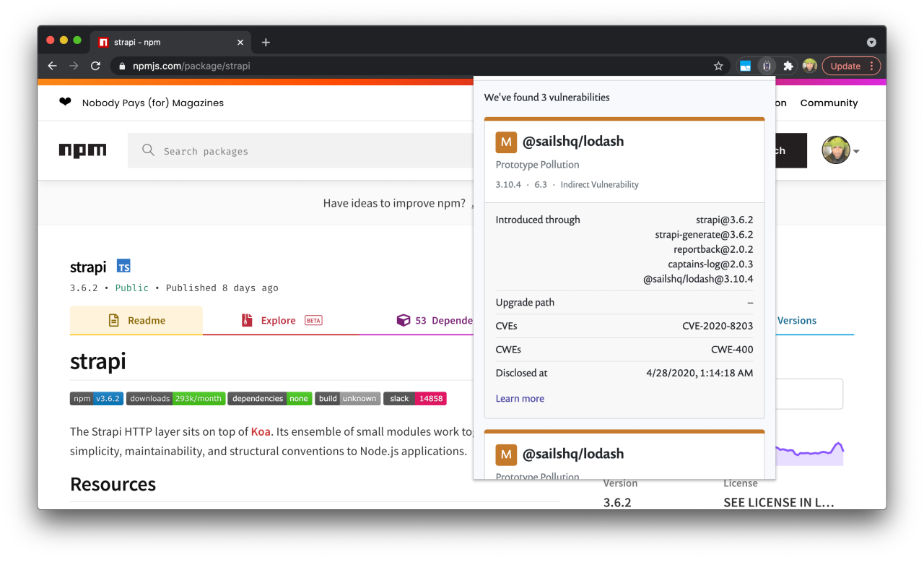Click Learn more in vulnerability card

point(520,398)
